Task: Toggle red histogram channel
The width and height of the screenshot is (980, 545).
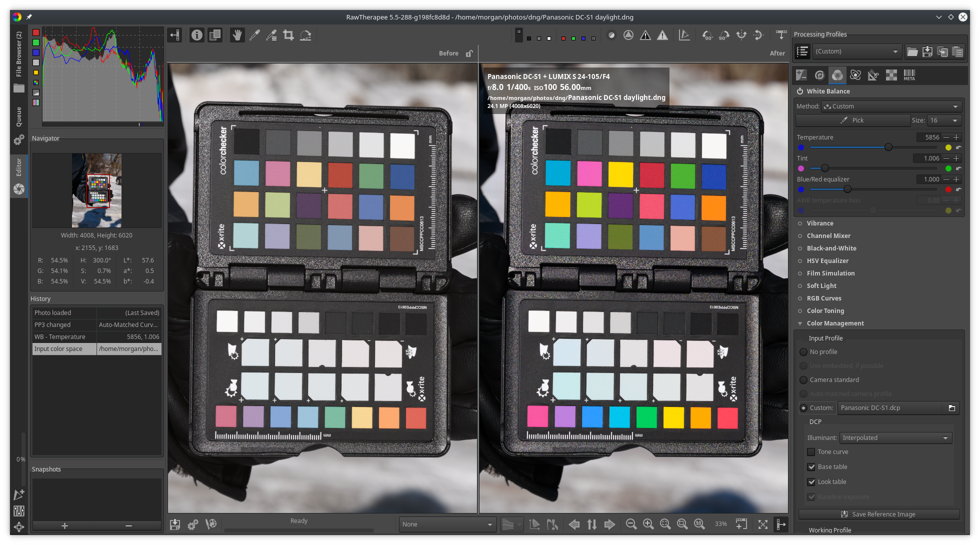Action: [36, 32]
